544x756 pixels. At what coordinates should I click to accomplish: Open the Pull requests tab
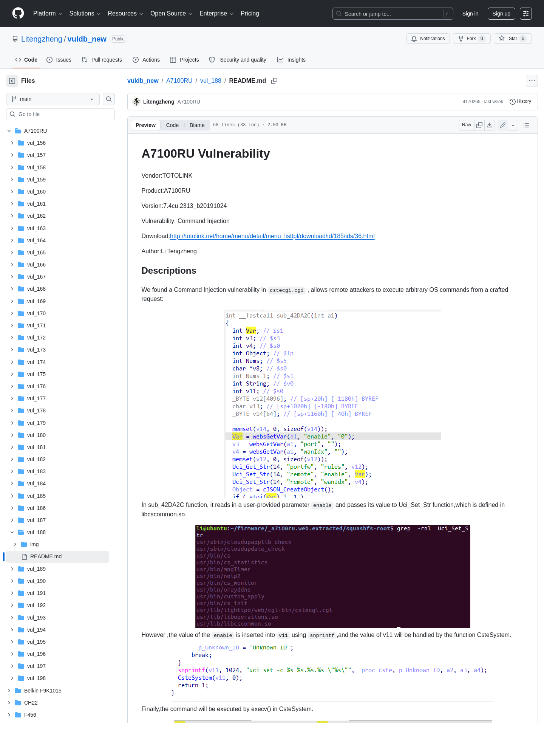click(102, 60)
